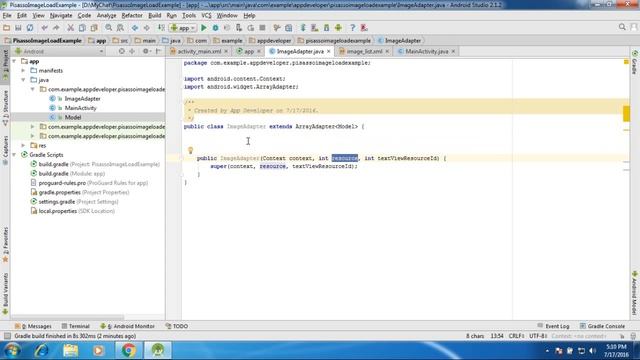Click the Stop square icon

262,28
